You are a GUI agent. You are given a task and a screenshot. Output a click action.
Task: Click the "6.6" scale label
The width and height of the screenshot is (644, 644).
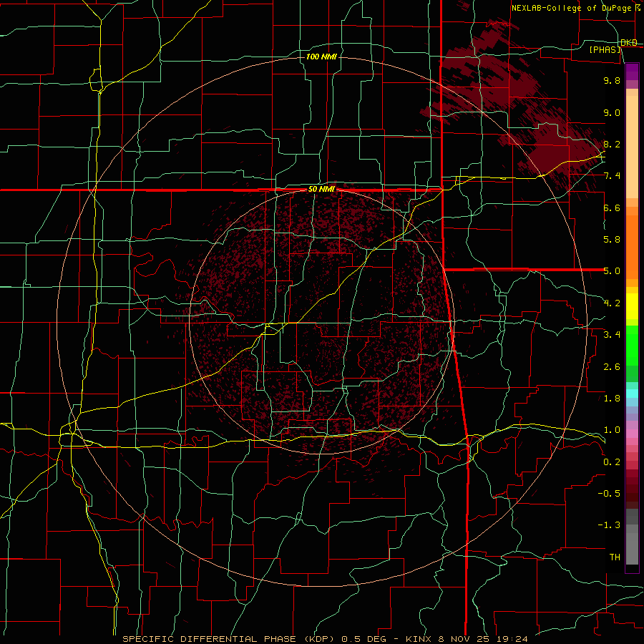click(x=612, y=208)
